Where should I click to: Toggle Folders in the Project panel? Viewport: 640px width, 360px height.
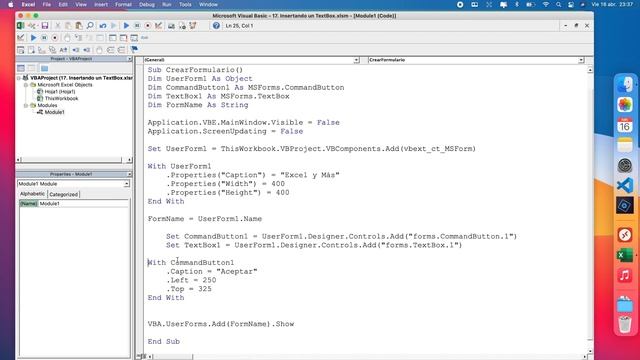point(44,68)
